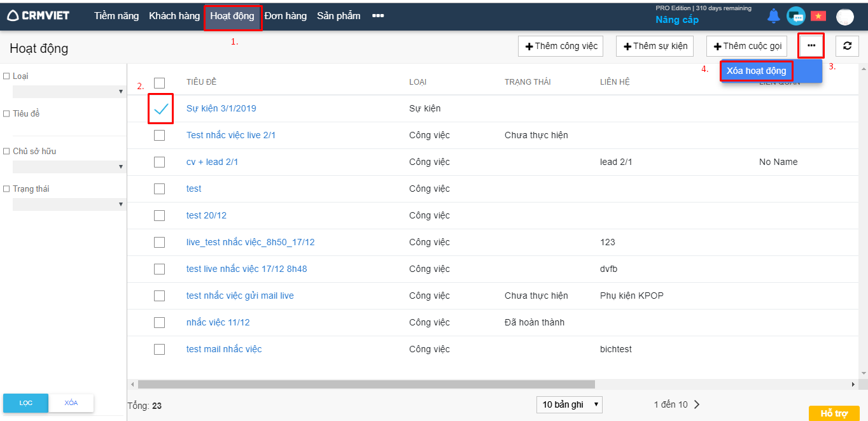The image size is (868, 421).
Task: Click the CRMVIET logo icon
Action: pyautogui.click(x=13, y=16)
